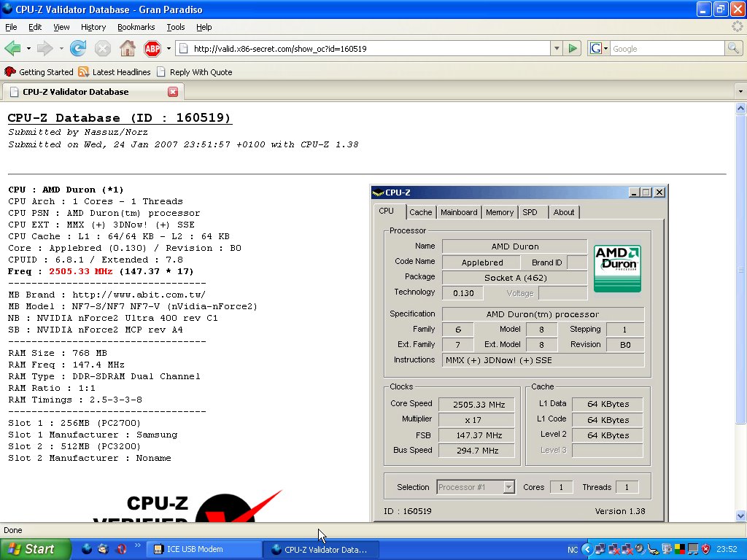Click the magnifier search button

(733, 48)
